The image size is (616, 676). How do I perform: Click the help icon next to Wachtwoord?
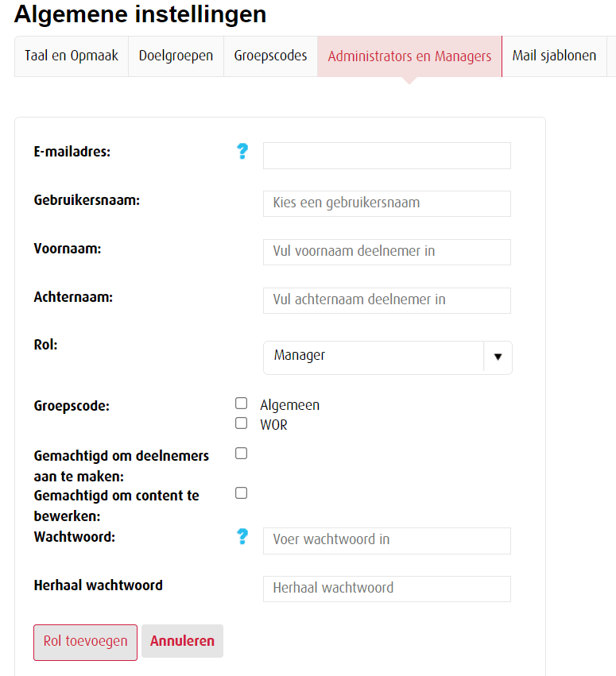[243, 538]
